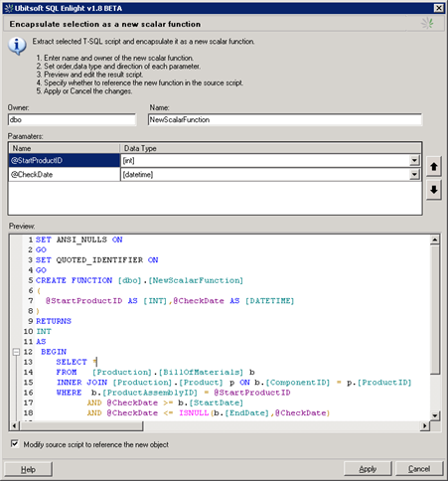Open data type dropdown for @StartProductID
Viewport: 448px width, 481px height.
(414, 161)
